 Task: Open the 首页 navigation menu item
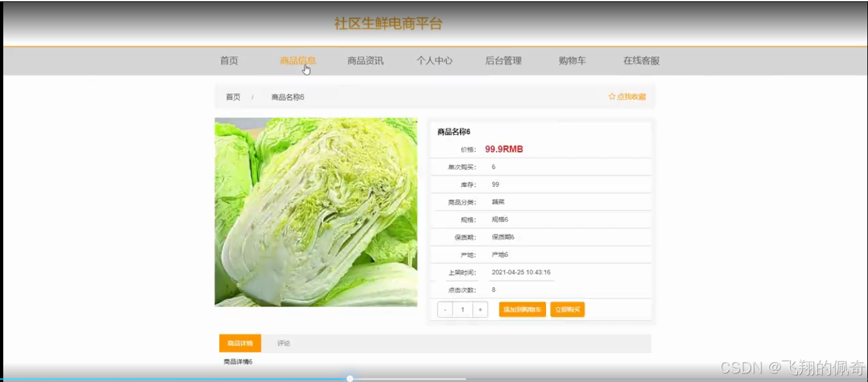coord(229,60)
